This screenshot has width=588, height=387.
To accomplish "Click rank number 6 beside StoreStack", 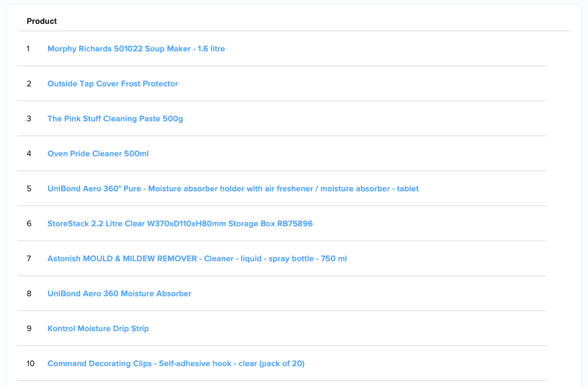I will pos(29,224).
